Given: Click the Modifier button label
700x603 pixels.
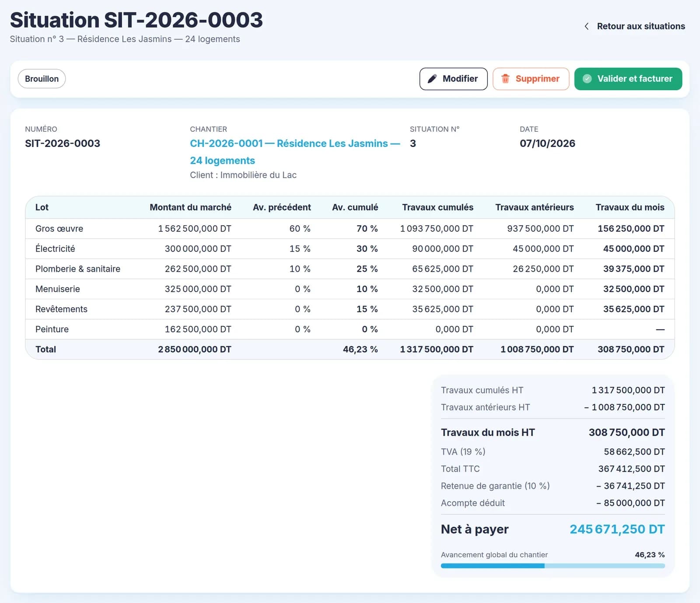Looking at the screenshot, I should (460, 79).
